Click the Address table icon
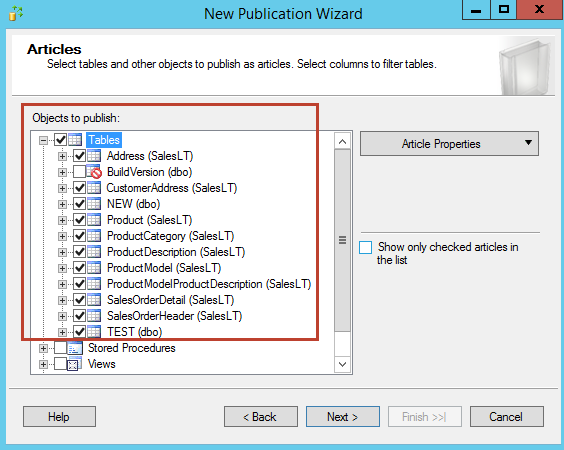The height and width of the screenshot is (450, 564). point(94,156)
